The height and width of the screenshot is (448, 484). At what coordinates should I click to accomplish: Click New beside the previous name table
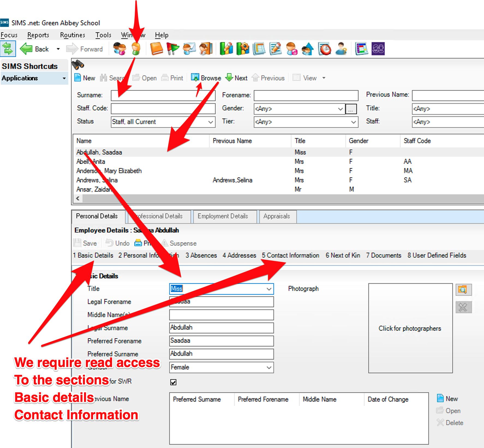(x=447, y=399)
